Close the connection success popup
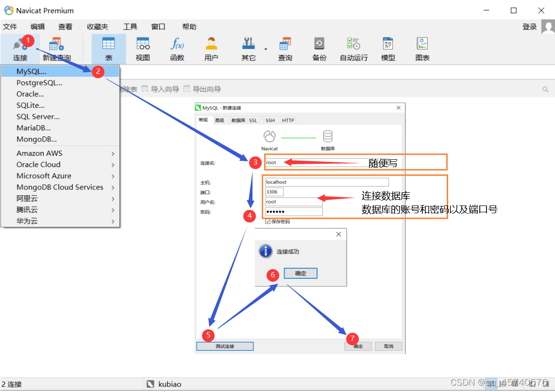This screenshot has width=555, height=392. [x=338, y=235]
